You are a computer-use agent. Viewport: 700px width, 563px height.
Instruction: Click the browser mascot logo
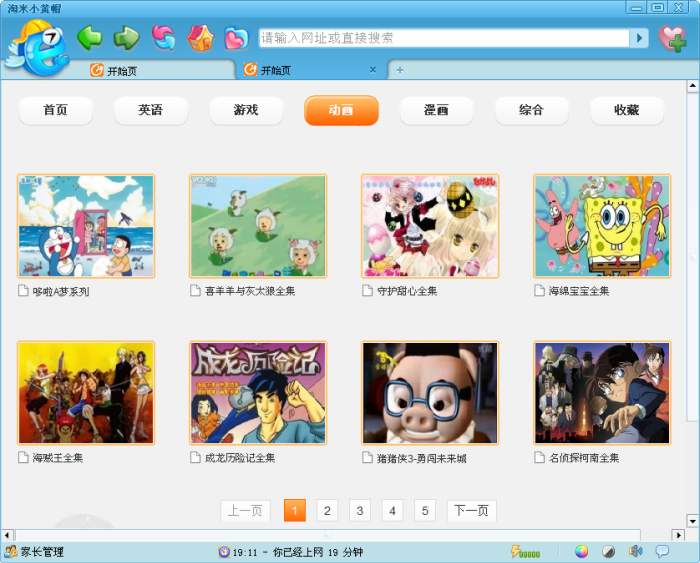point(38,48)
